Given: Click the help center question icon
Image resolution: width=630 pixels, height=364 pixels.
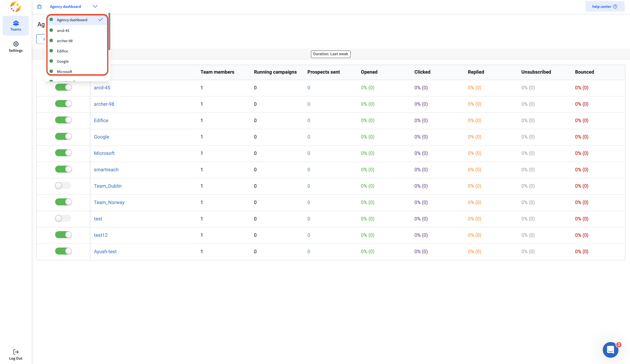Looking at the screenshot, I should click(x=615, y=7).
